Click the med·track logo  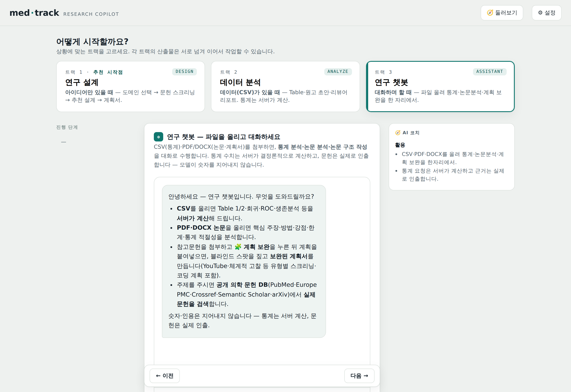point(34,13)
